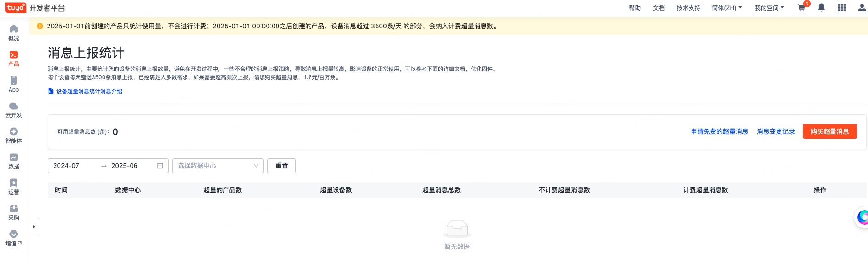
Task: Open the 技术支持 menu item
Action: [x=688, y=8]
